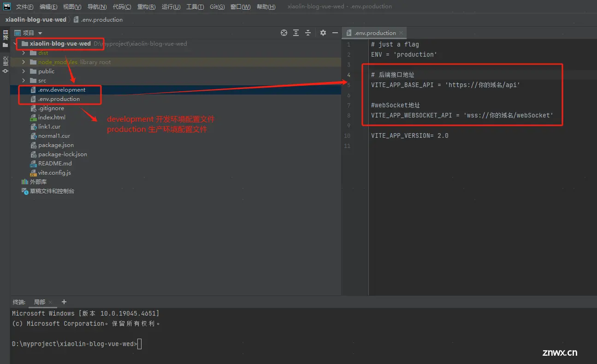This screenshot has height=364, width=597.
Task: Open the 视图(V) menu
Action: coord(72,6)
